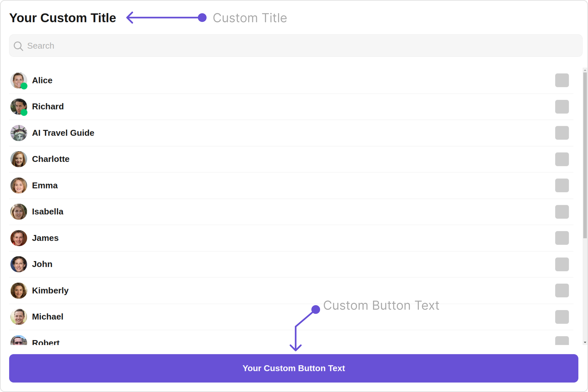Select the Charlotte name label
This screenshot has height=392, width=588.
(51, 159)
